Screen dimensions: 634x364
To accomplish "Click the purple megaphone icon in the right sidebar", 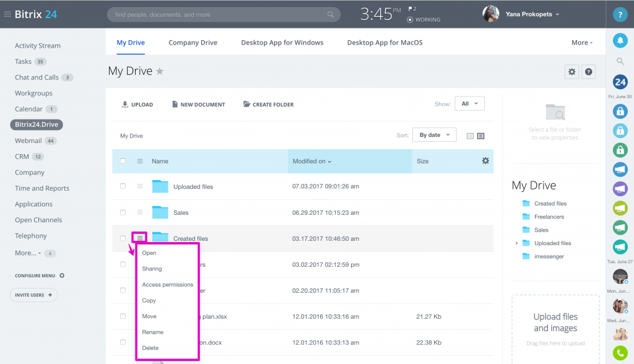I will tap(620, 189).
